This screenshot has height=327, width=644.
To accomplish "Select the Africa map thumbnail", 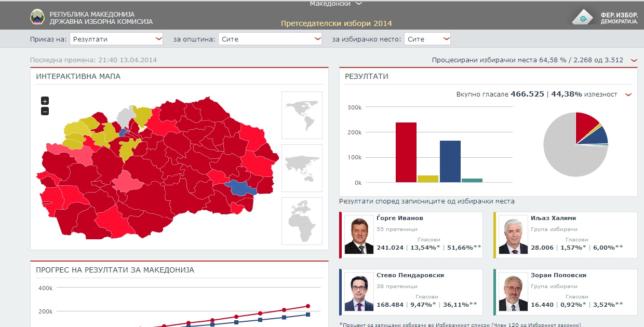I will point(302,221).
